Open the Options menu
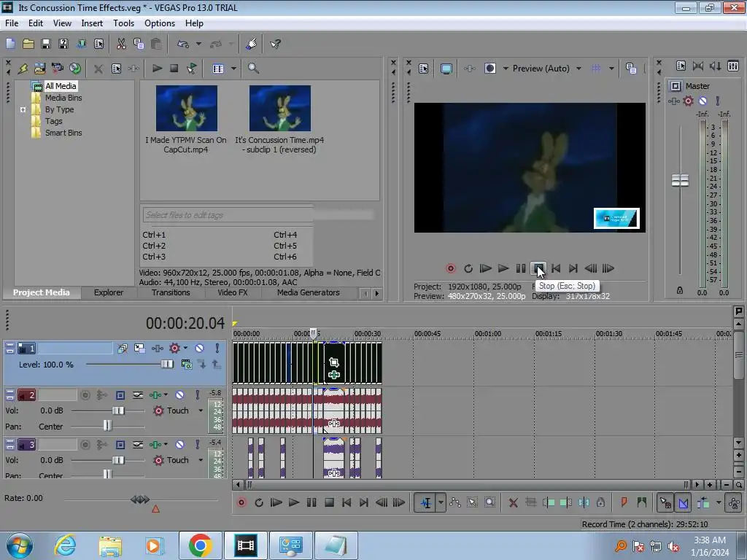 pyautogui.click(x=160, y=23)
